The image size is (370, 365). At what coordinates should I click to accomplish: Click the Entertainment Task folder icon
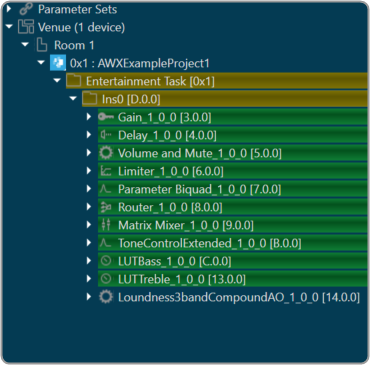(74, 81)
